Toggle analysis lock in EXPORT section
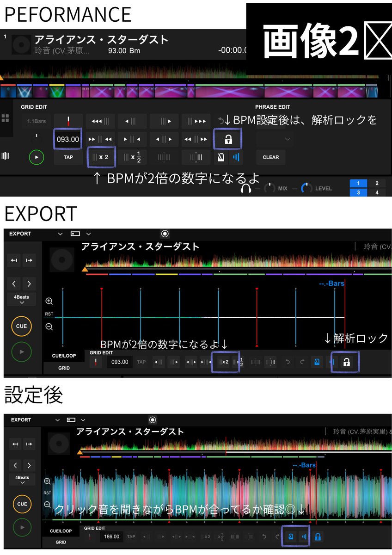This screenshot has width=392, height=555. pyautogui.click(x=346, y=362)
